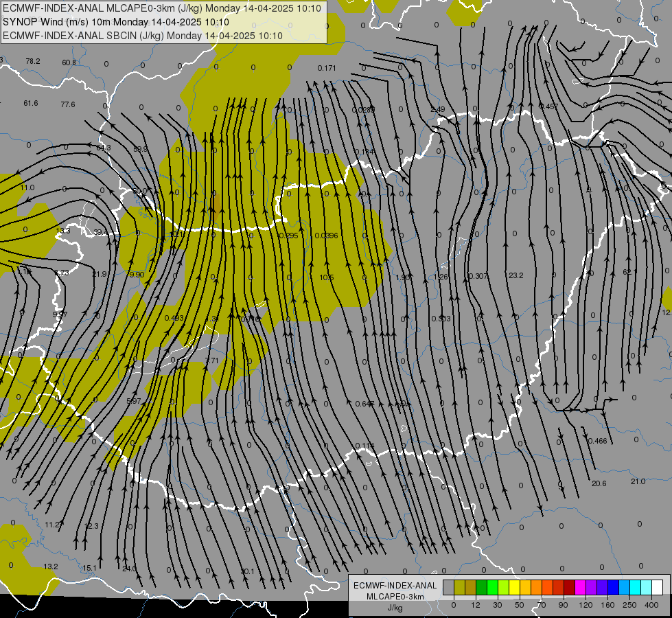
Task: Click the legend label 'ECMWF-INDEX-ANAL'
Action: (x=395, y=586)
